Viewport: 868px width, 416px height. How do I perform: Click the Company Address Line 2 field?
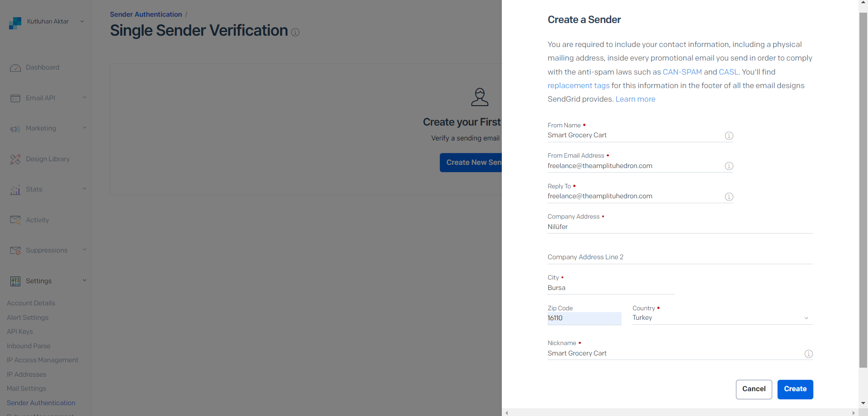pyautogui.click(x=679, y=257)
